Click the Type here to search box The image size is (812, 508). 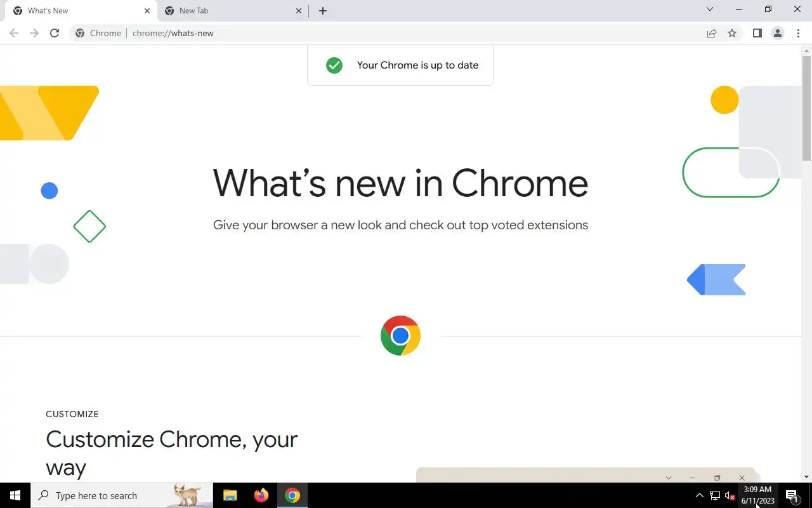point(122,495)
